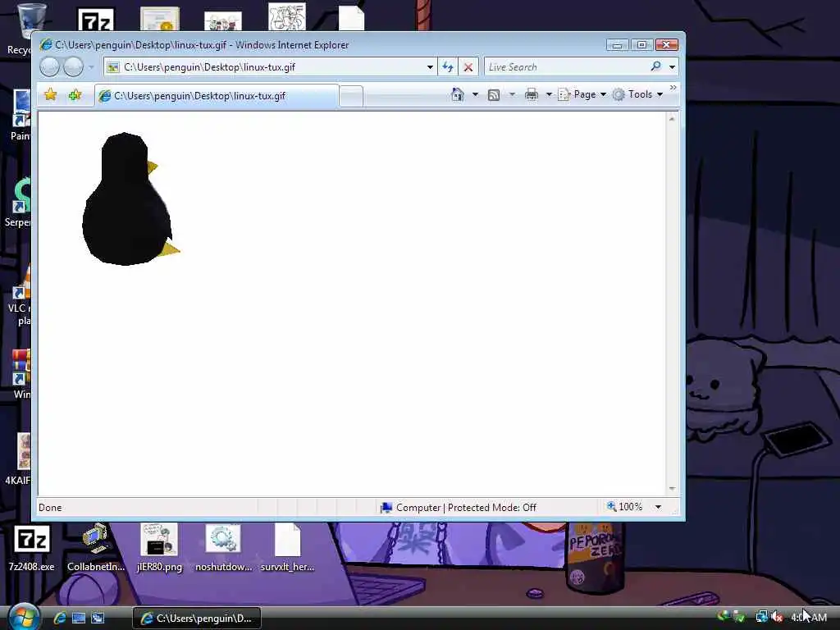Viewport: 840px width, 630px height.
Task: Click the muted volume tray icon
Action: [778, 617]
